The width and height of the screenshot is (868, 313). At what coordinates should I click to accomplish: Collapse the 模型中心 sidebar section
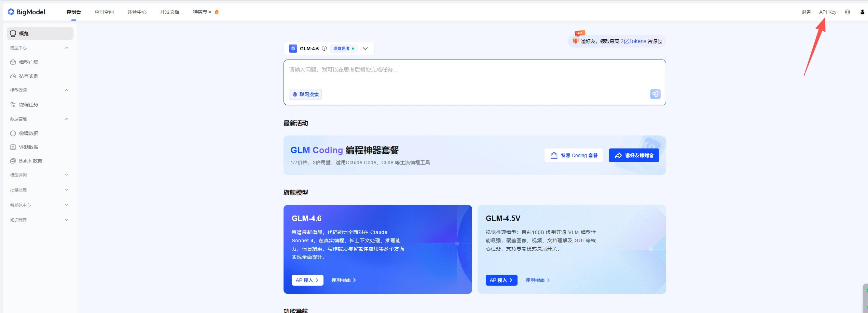pos(39,48)
